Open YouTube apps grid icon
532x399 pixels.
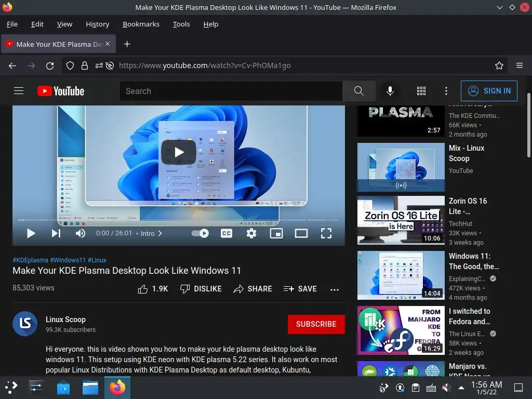pyautogui.click(x=421, y=91)
